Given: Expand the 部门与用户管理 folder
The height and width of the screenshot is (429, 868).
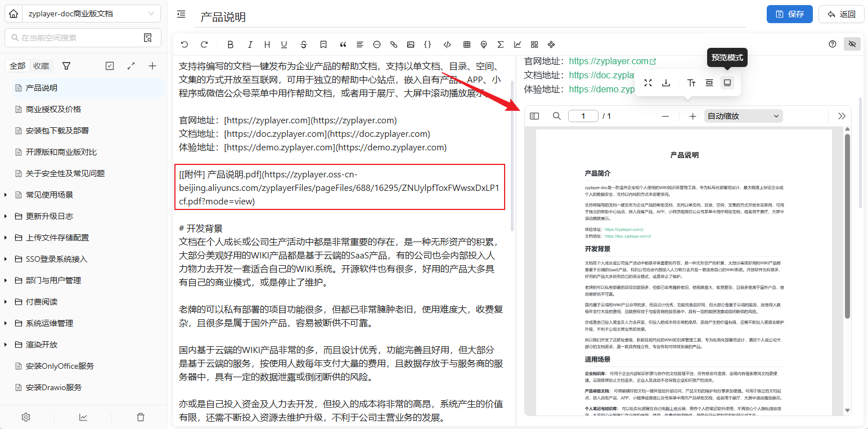Looking at the screenshot, I should [x=6, y=280].
